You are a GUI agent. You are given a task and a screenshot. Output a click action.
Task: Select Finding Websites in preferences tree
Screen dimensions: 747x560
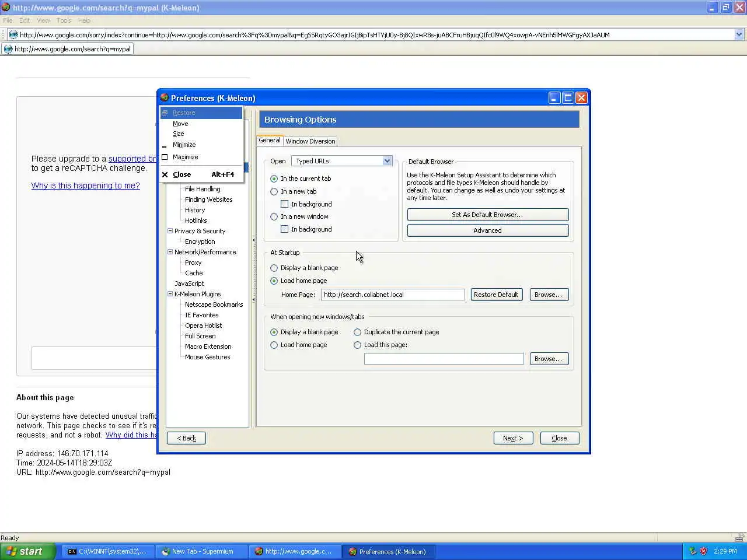[x=208, y=199]
